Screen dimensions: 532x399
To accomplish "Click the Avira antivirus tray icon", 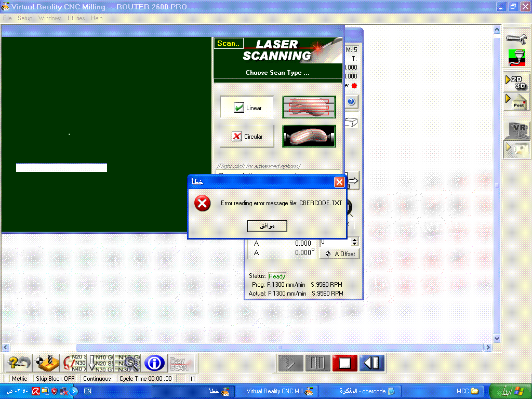I will click(36, 391).
